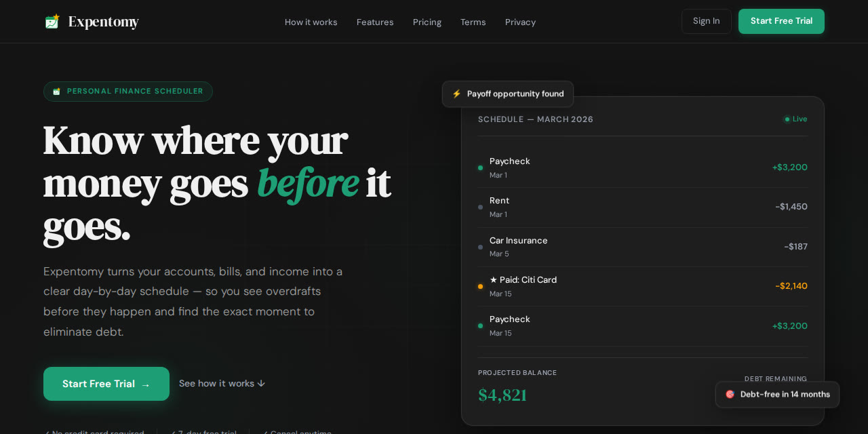Click the Schedule — March 2026 heading

[x=536, y=119]
